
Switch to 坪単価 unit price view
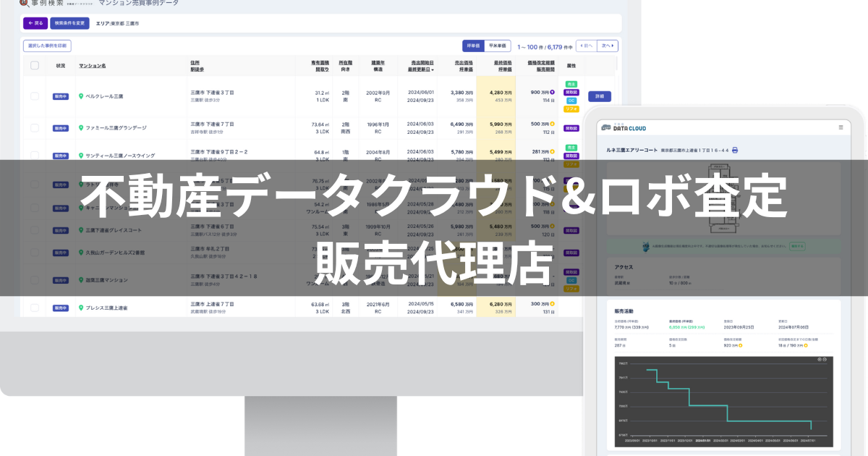tap(473, 46)
